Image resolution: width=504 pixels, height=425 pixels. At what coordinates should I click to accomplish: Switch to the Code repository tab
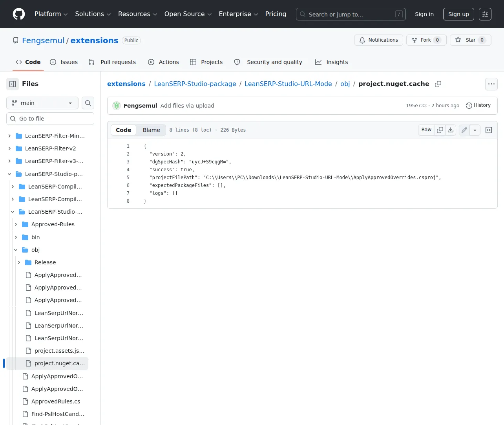(28, 62)
